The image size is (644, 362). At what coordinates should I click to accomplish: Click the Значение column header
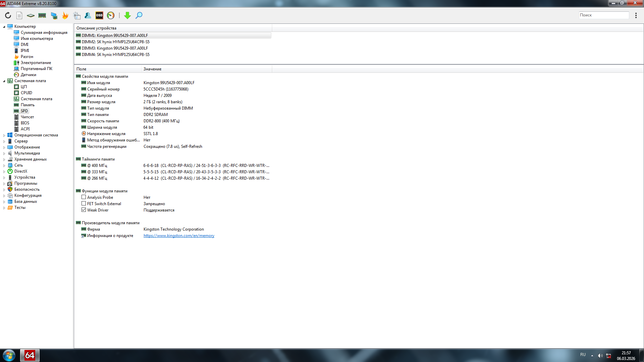tap(153, 69)
